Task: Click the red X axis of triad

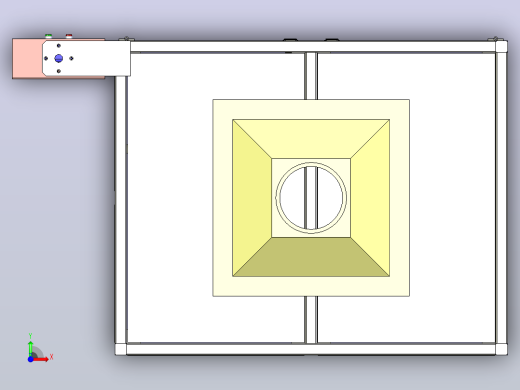Action: pyautogui.click(x=41, y=359)
